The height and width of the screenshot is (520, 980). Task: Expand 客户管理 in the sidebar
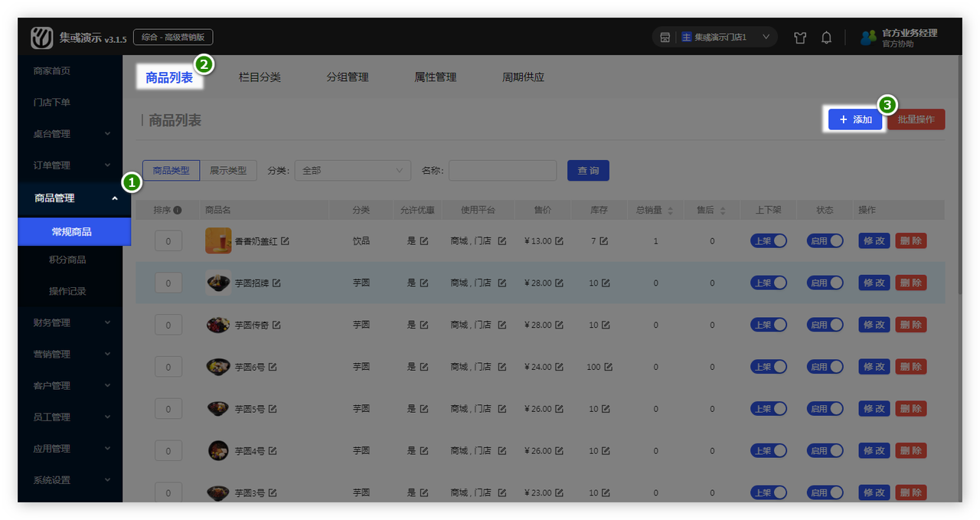click(70, 386)
